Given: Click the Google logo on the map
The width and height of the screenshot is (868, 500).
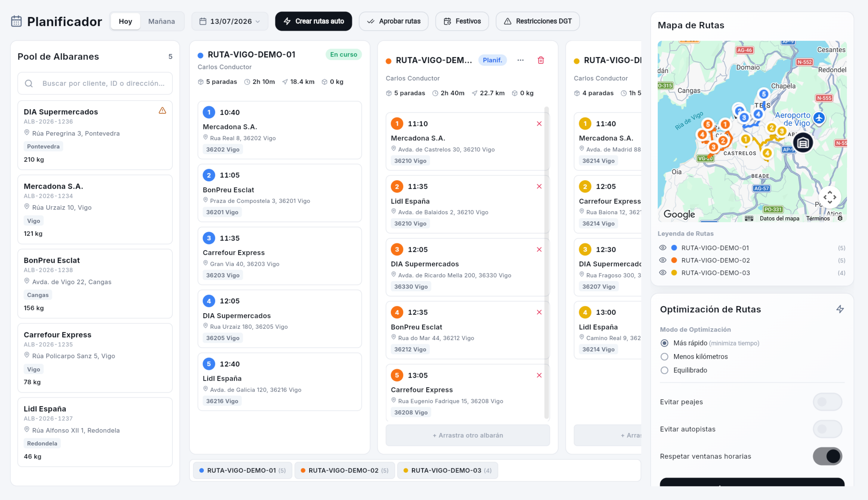Looking at the screenshot, I should coord(679,214).
